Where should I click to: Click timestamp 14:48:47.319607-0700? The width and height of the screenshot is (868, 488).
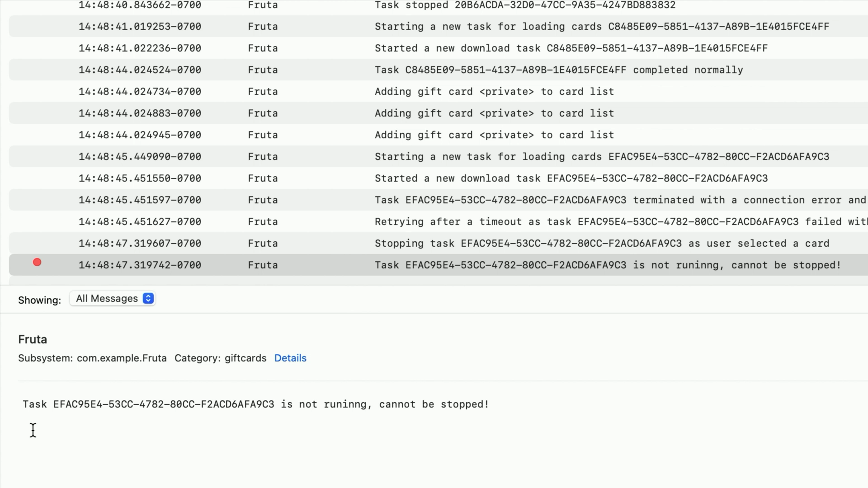[x=140, y=243]
